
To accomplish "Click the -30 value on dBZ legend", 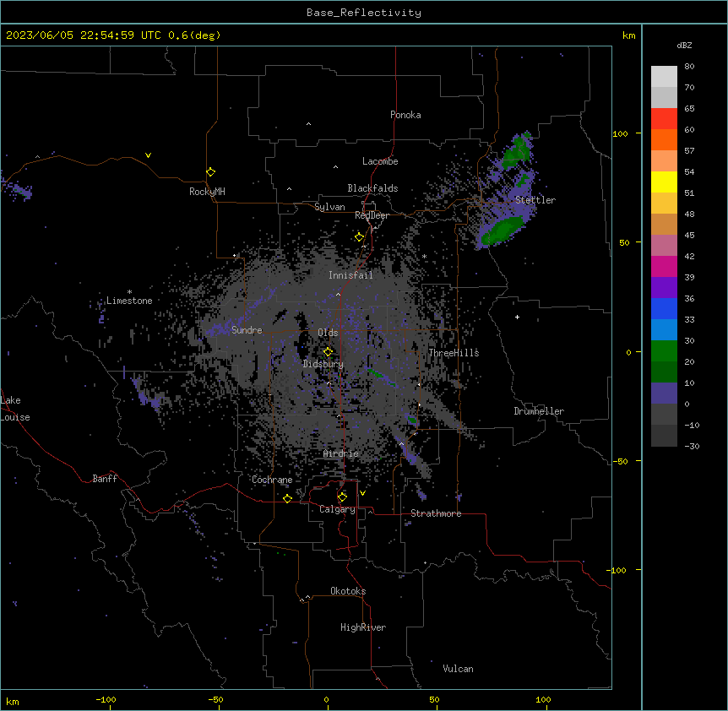I will tap(692, 447).
